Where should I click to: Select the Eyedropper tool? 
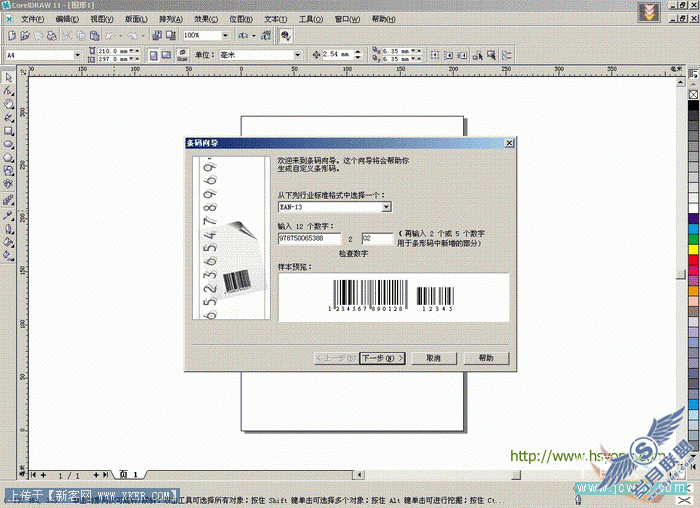8,216
